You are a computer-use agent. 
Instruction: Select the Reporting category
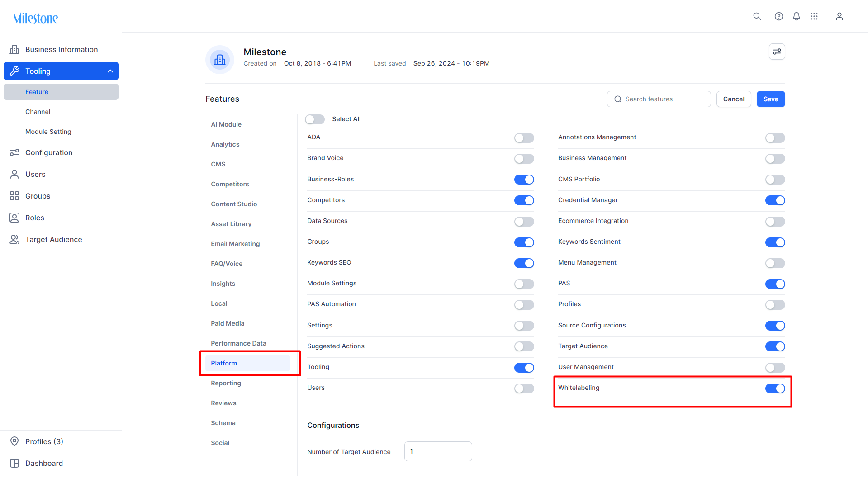coord(248,383)
